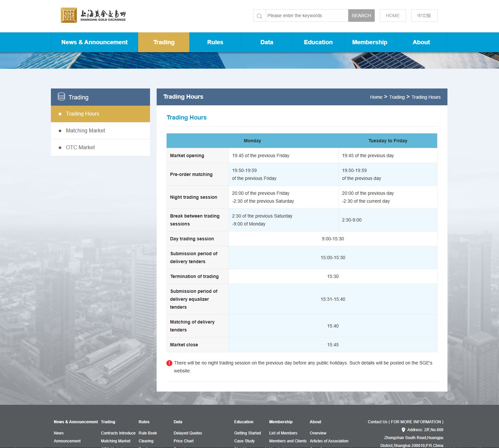Open Contracts Introduce footer link
The image size is (499, 448).
(118, 433)
